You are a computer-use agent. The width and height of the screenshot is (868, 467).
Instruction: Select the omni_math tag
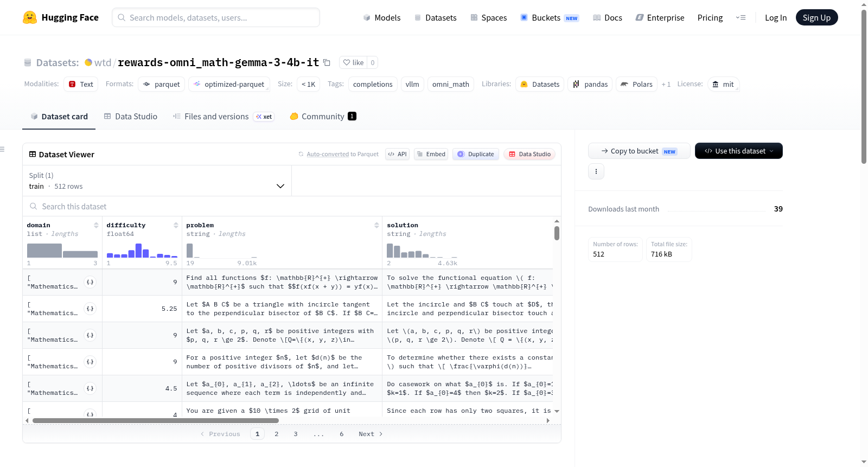click(x=451, y=84)
